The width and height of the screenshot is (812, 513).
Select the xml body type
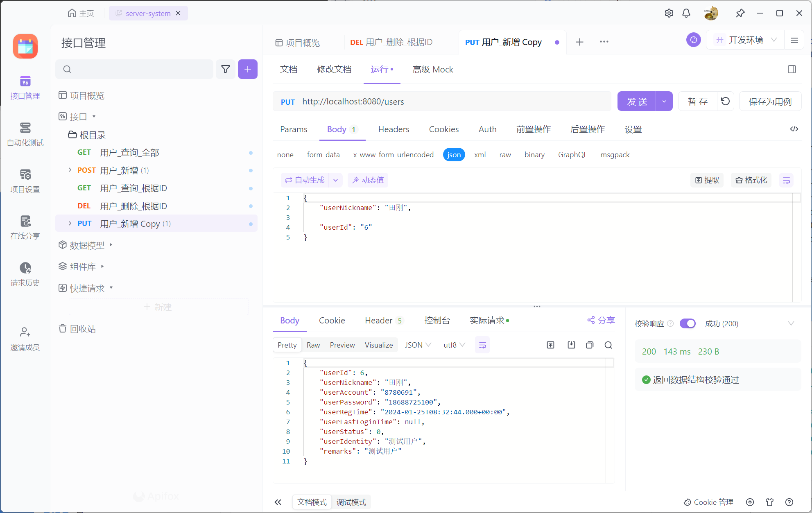[x=480, y=155]
